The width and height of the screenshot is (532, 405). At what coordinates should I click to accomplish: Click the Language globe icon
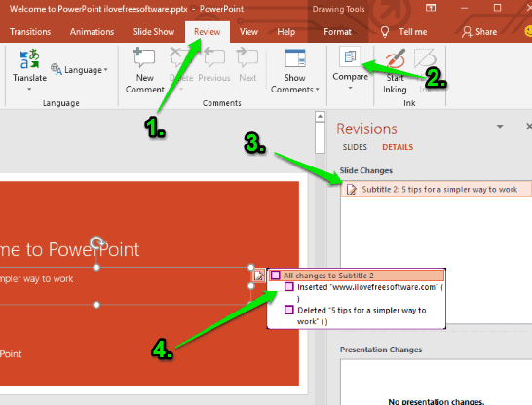(x=56, y=69)
